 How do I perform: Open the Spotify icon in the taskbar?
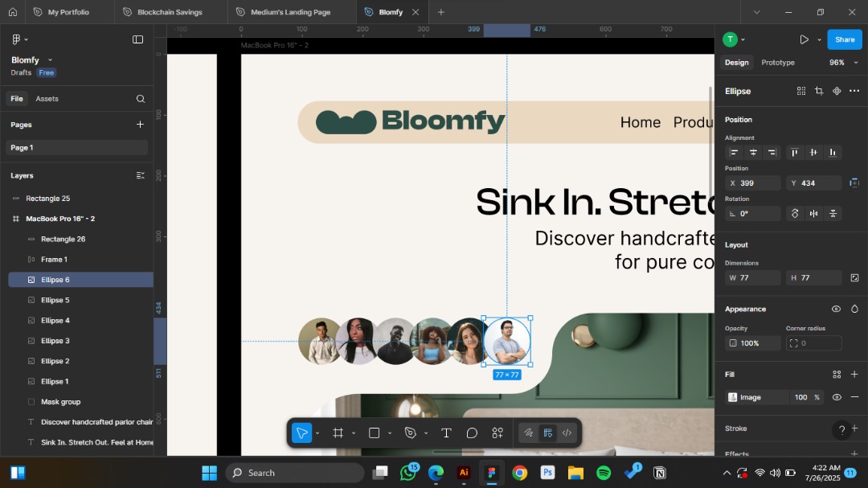604,473
